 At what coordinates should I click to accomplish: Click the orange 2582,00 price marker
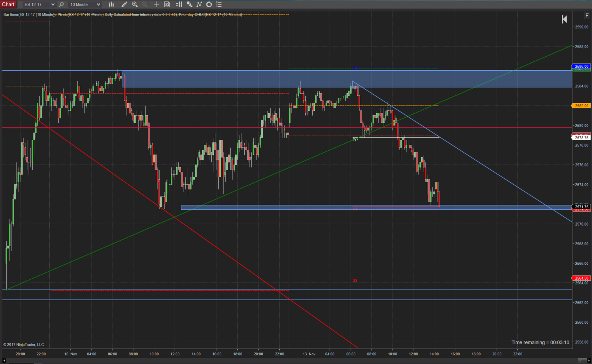point(581,106)
